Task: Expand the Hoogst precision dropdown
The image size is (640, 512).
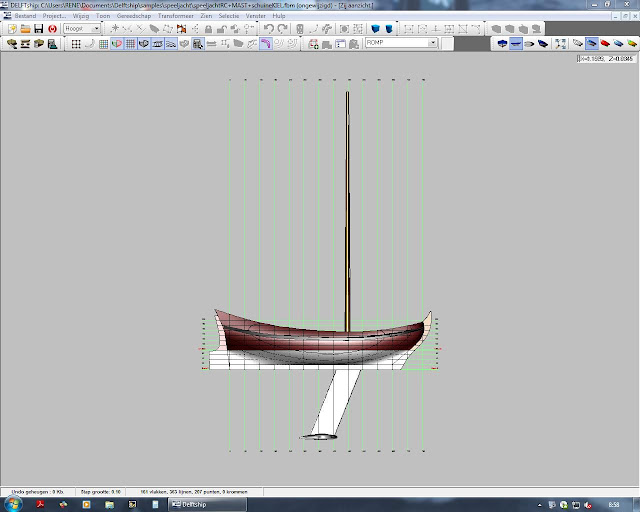Action: point(96,29)
